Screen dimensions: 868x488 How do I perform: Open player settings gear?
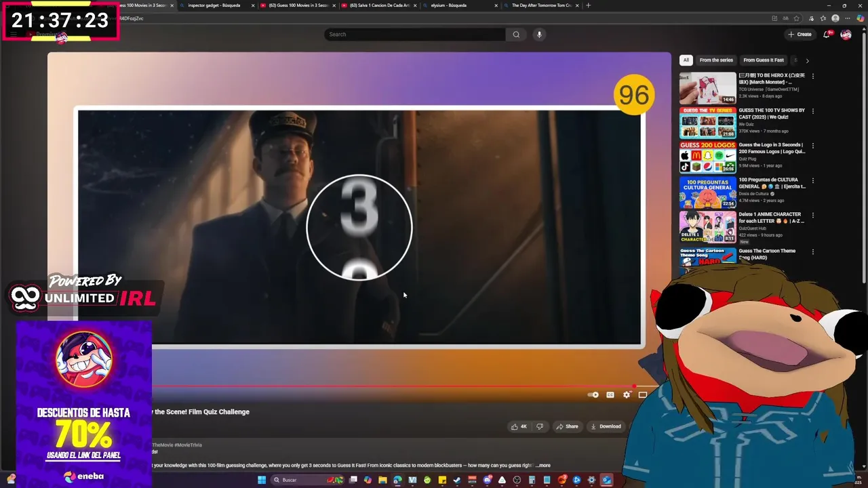[x=627, y=394]
